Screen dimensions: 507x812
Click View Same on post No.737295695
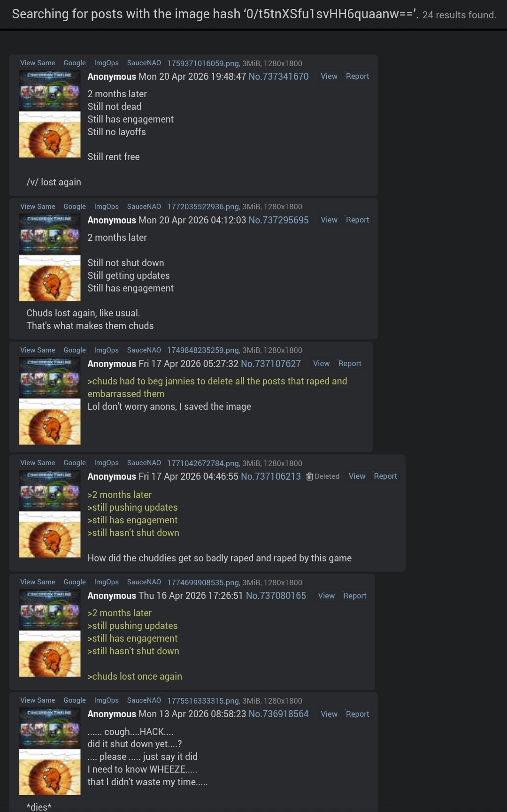[38, 207]
